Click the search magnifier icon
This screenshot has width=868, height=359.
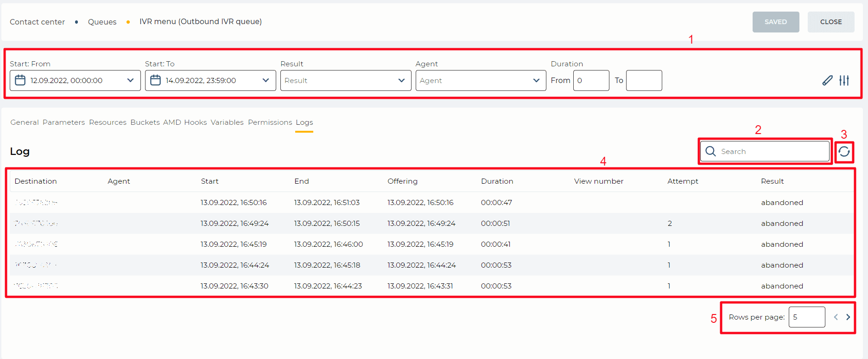710,151
